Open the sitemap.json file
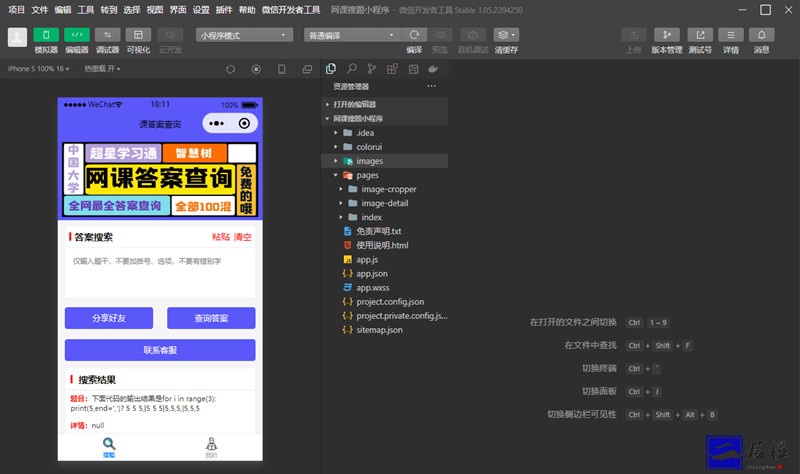 (x=385, y=330)
